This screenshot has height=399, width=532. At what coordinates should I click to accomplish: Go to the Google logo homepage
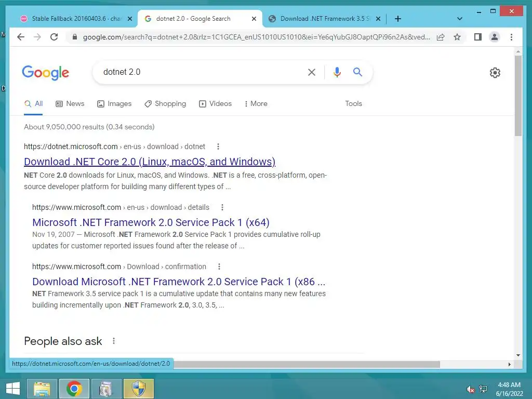[46, 73]
